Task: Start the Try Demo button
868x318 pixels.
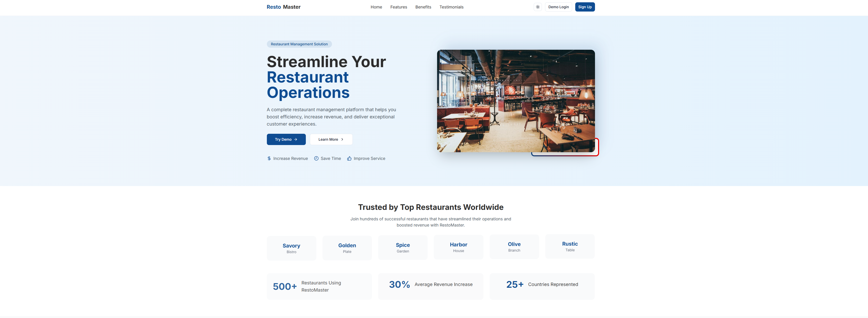Action: point(286,139)
